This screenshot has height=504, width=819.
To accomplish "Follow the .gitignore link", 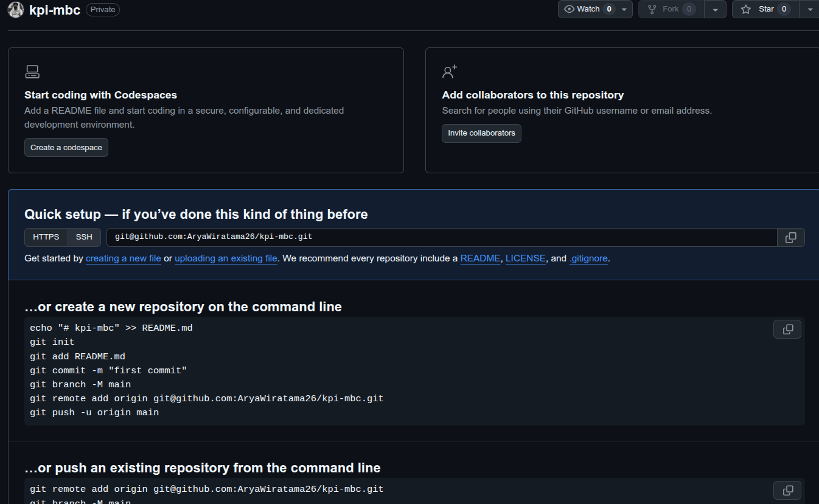I will coord(588,258).
